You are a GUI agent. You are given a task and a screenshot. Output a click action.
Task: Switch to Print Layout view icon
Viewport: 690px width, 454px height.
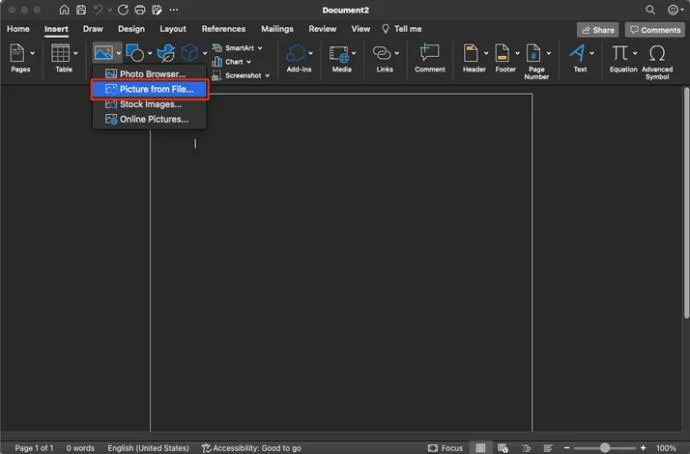(x=481, y=448)
